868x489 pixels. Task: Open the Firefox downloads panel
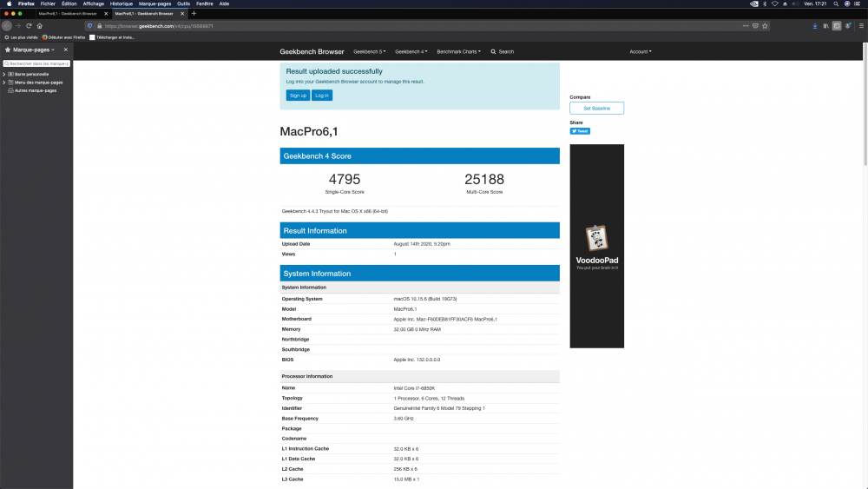(x=815, y=26)
